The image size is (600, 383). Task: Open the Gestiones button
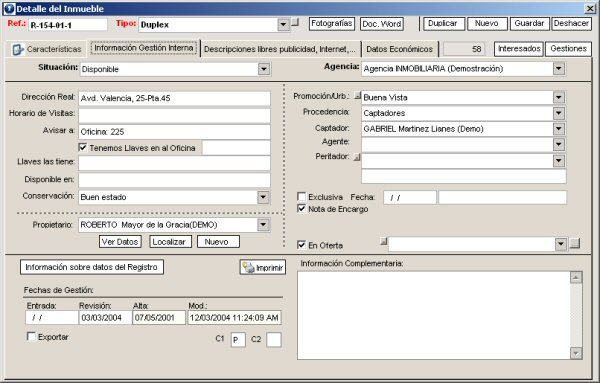568,49
